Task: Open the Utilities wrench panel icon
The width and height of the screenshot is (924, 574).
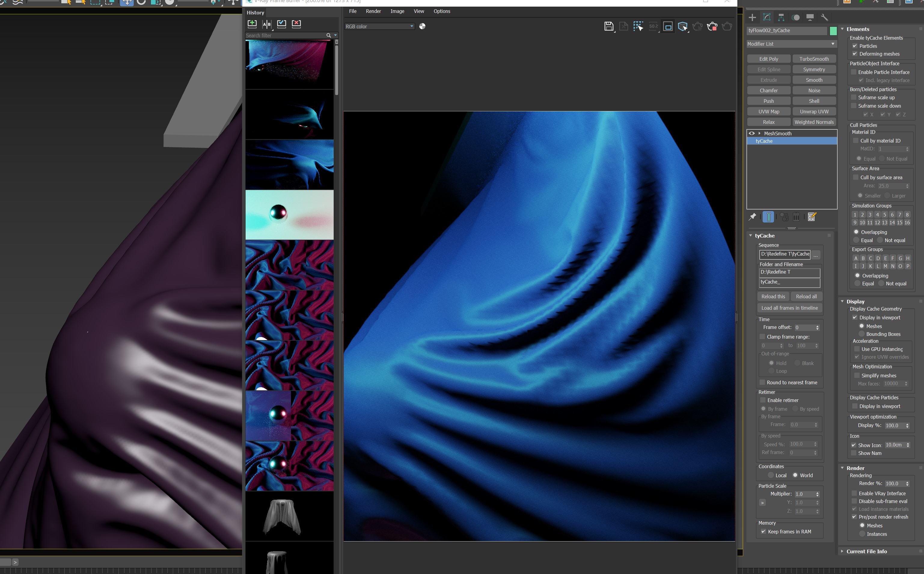Action: 824,17
